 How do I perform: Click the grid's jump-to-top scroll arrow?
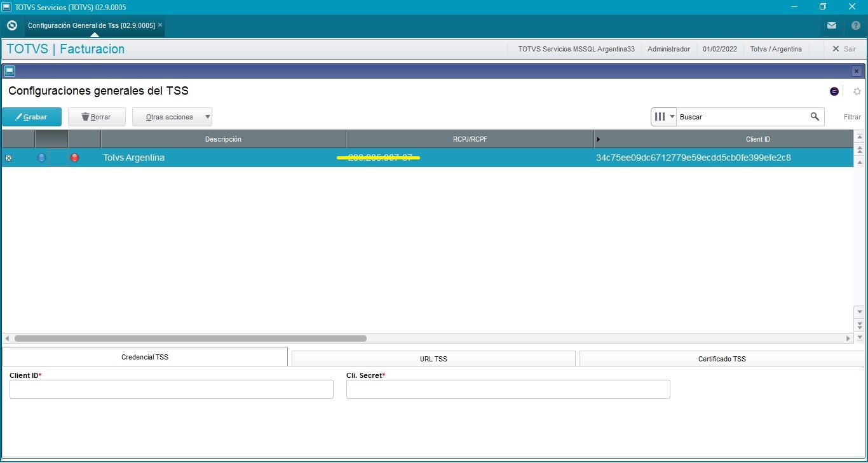(860, 137)
